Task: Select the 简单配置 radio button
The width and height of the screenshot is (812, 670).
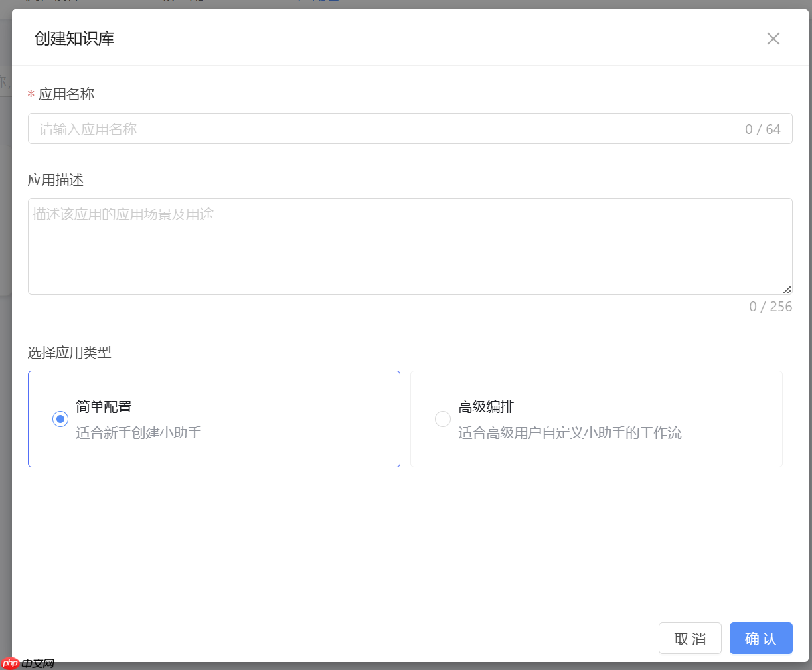Action: click(x=60, y=419)
